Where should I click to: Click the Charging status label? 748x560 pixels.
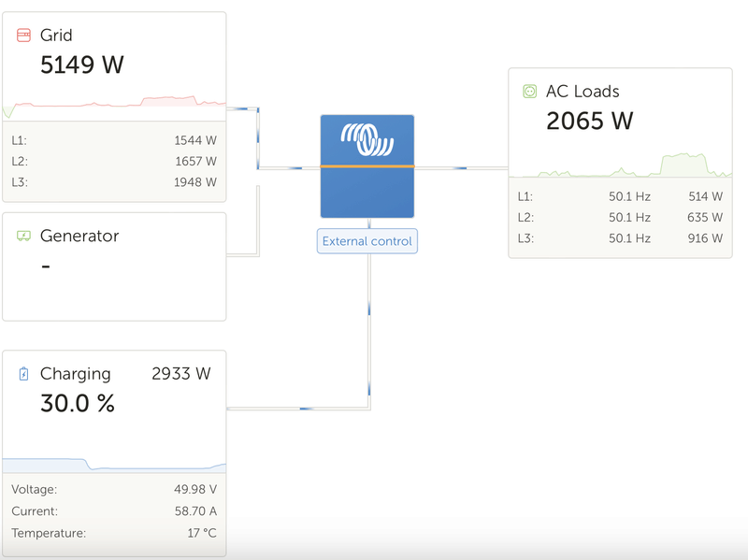[x=76, y=374]
